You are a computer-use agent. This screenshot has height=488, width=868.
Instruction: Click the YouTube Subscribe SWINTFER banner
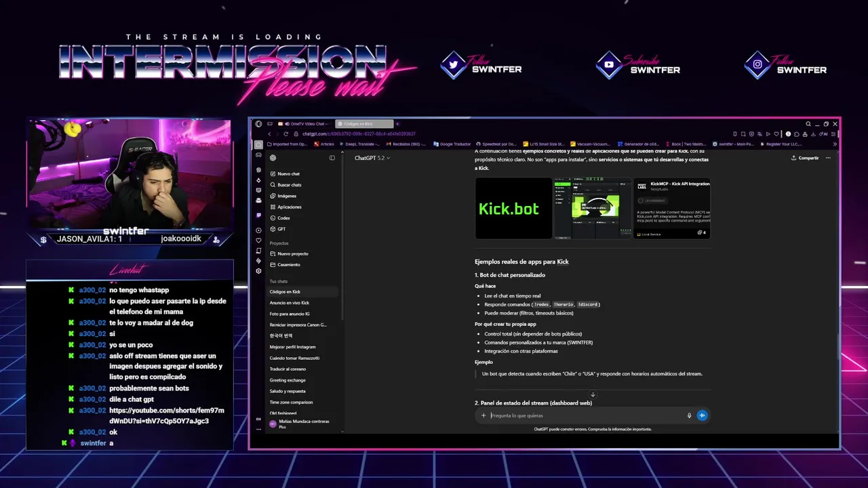(637, 65)
